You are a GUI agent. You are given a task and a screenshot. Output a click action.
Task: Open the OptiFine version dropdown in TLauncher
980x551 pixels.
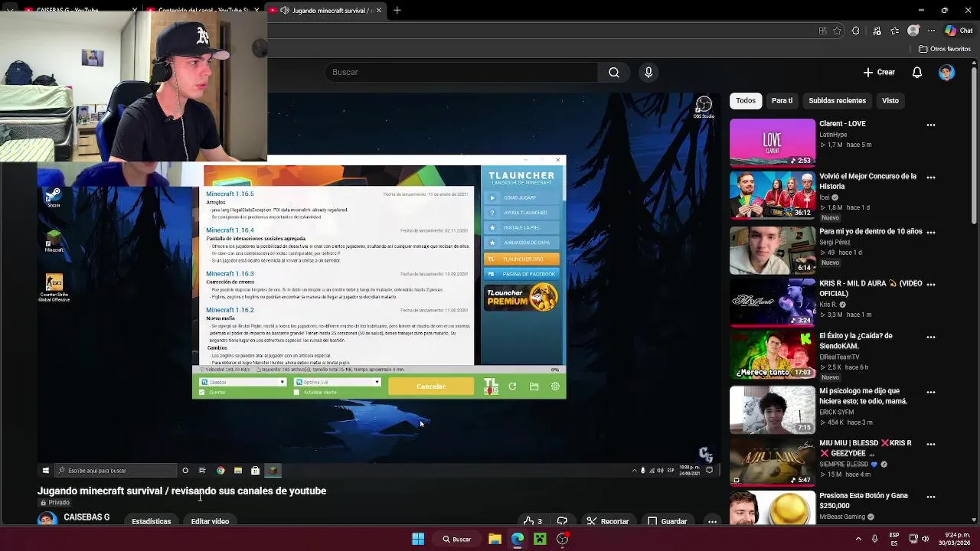(x=338, y=382)
